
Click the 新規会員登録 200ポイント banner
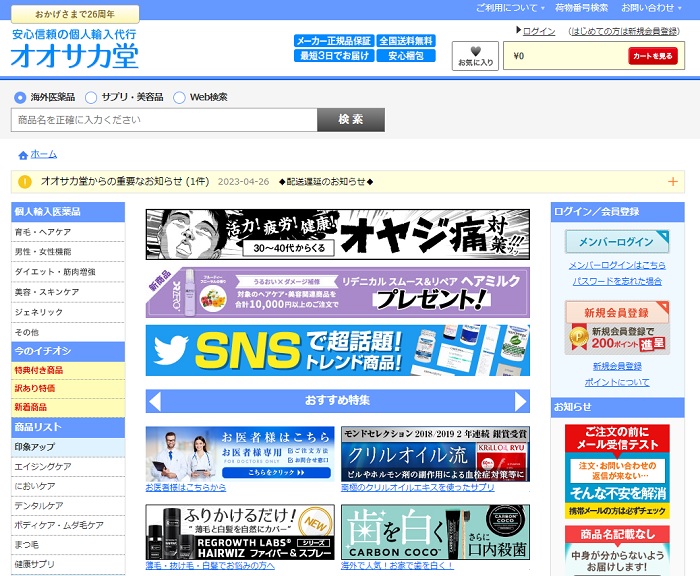pyautogui.click(x=617, y=328)
